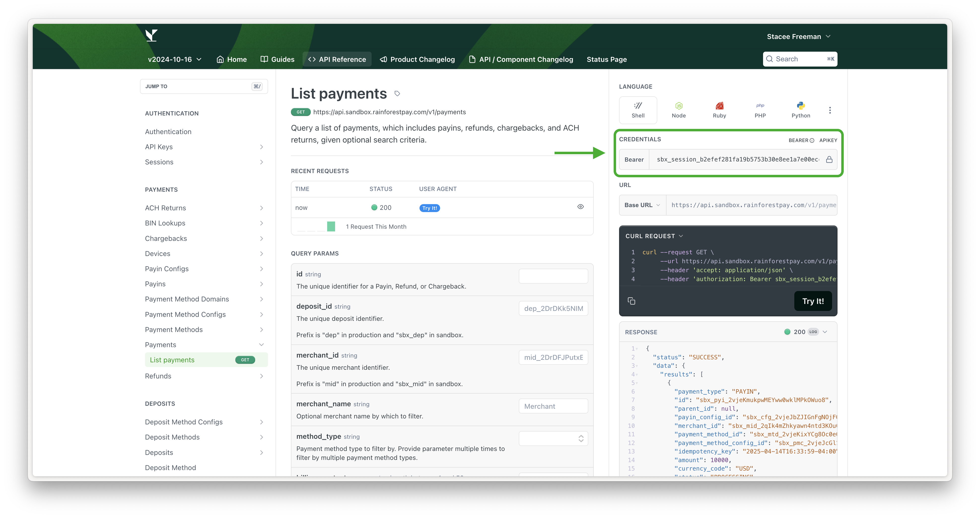Open the Deposit Method sidebar link
Viewport: 980px width, 518px height.
click(x=171, y=468)
